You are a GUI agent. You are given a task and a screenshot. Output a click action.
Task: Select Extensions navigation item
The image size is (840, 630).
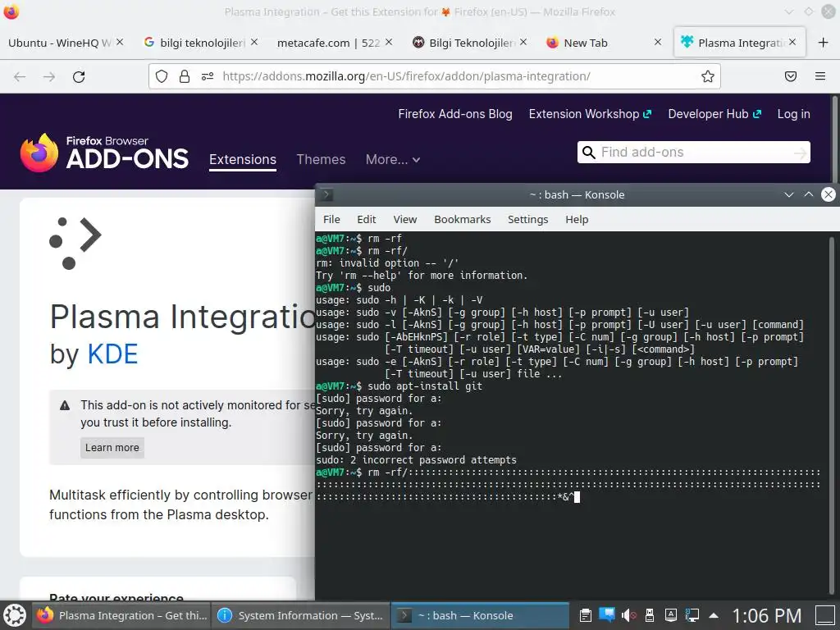(243, 160)
